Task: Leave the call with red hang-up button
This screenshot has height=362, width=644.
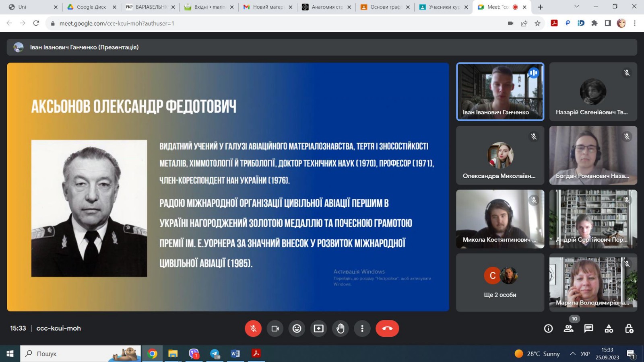Action: [387, 329]
